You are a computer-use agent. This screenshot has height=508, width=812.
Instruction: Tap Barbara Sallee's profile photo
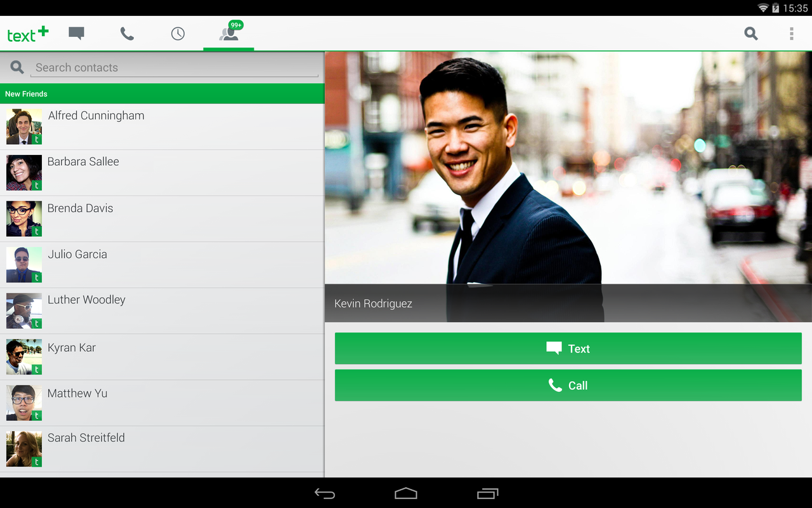[x=24, y=173]
